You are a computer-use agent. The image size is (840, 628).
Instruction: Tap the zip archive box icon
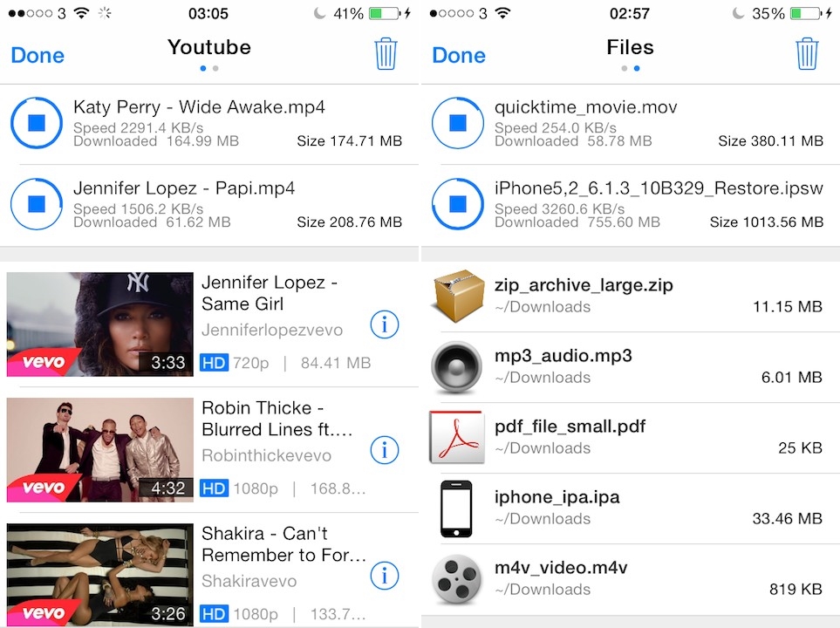tap(457, 296)
